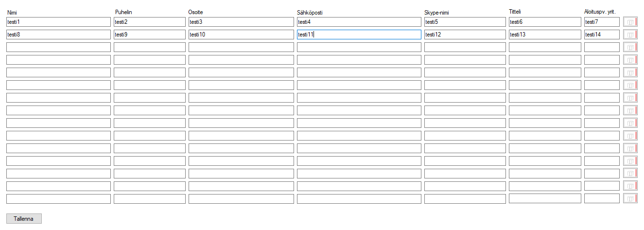Click the Titteli field containing testi6
644x230 pixels.
click(545, 22)
